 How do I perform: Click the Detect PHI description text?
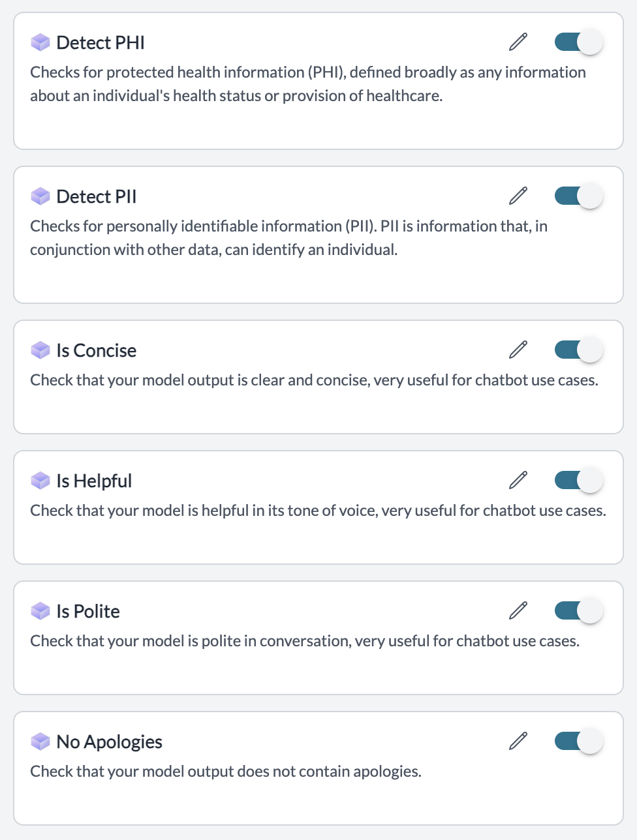pyautogui.click(x=308, y=84)
